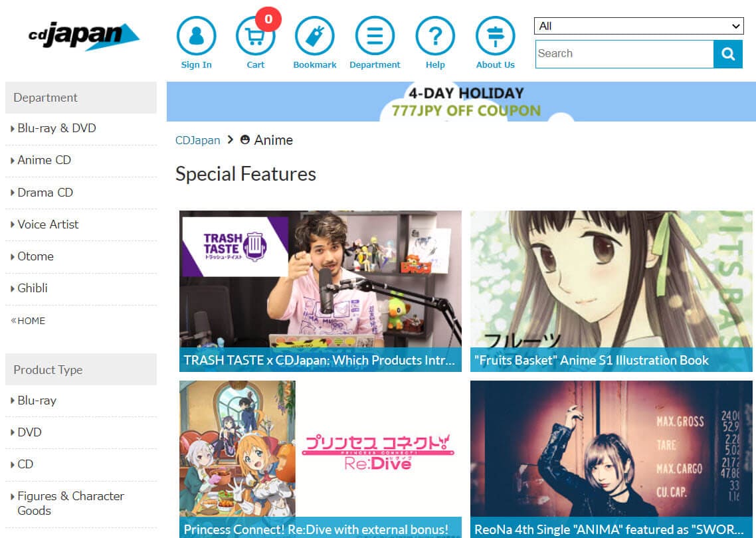Click TRASH TASTE x CDJapan caption
Viewport: 756px width, 538px height.
pos(320,360)
